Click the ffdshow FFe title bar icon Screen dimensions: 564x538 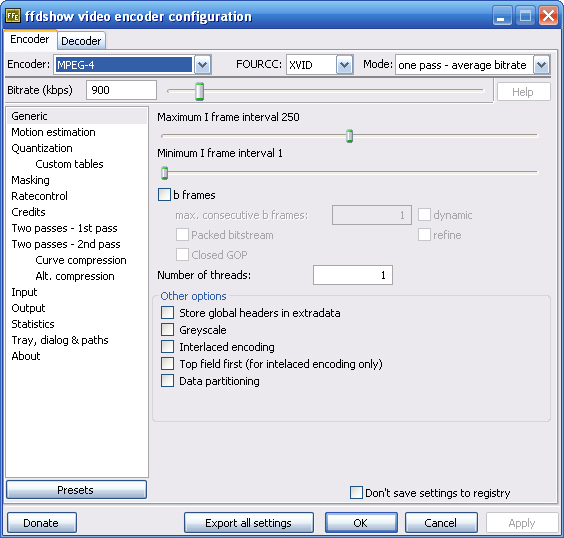(x=13, y=16)
